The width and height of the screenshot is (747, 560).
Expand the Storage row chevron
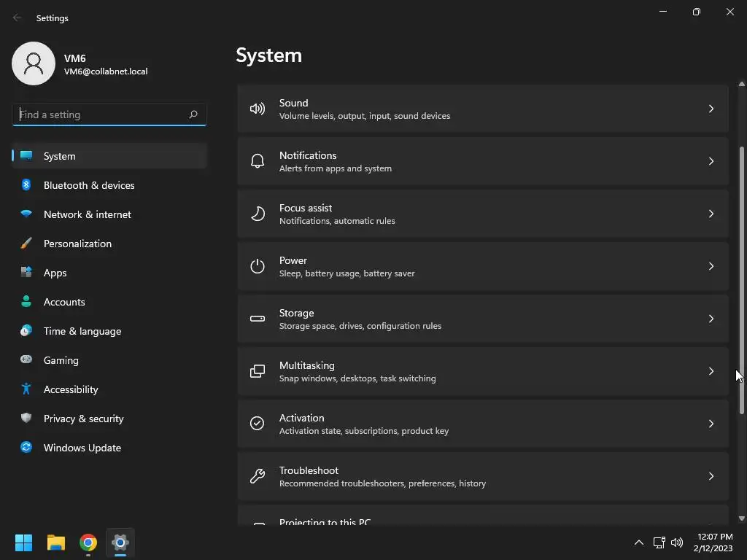tap(711, 319)
